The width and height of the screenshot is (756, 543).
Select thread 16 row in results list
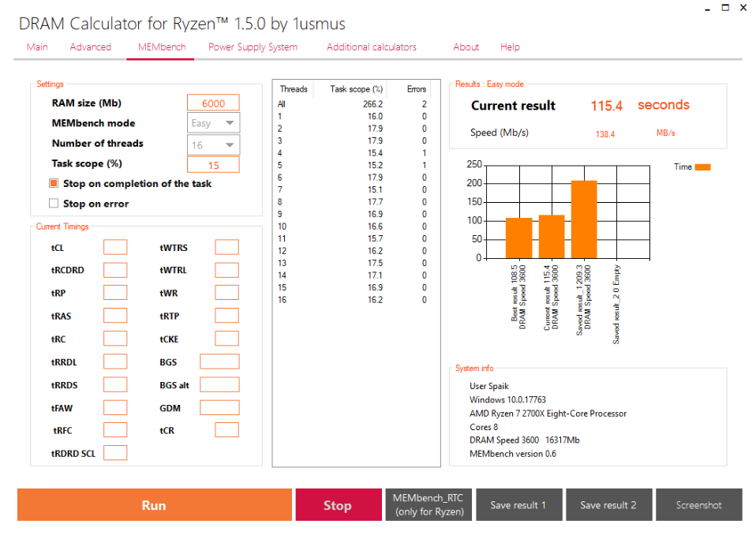click(x=352, y=300)
